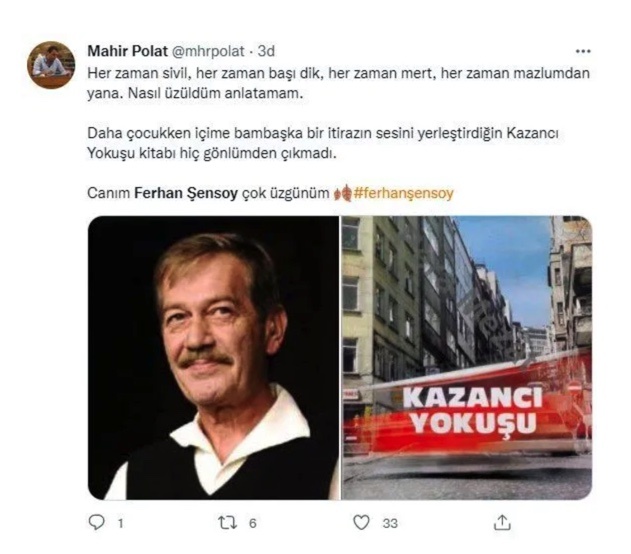Click the bold Ferhan Şensoy mention
The width and height of the screenshot is (631, 554).
186,193
